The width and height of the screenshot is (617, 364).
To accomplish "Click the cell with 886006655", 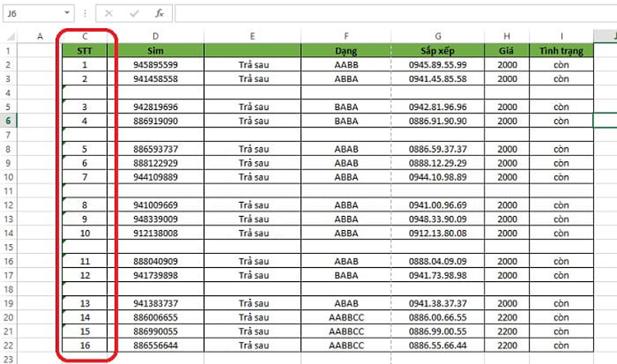I will click(155, 317).
